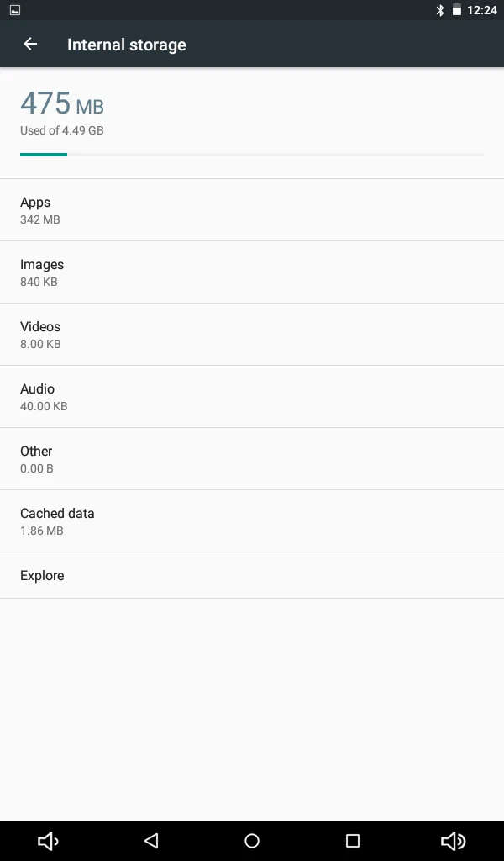Tap the volume up icon in navigation bar

(454, 841)
